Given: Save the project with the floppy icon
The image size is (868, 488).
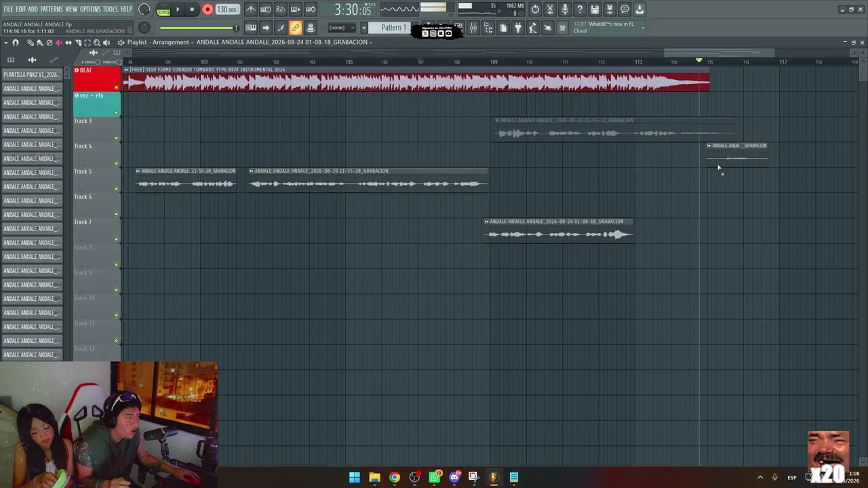Looking at the screenshot, I should pyautogui.click(x=595, y=9).
